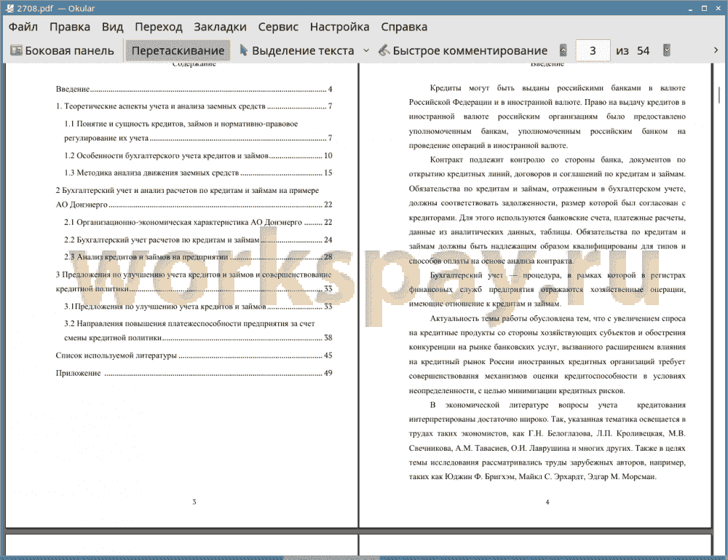
Task: Click the line mentioning "Юджин Ф. Бригхэм"
Action: [533, 476]
